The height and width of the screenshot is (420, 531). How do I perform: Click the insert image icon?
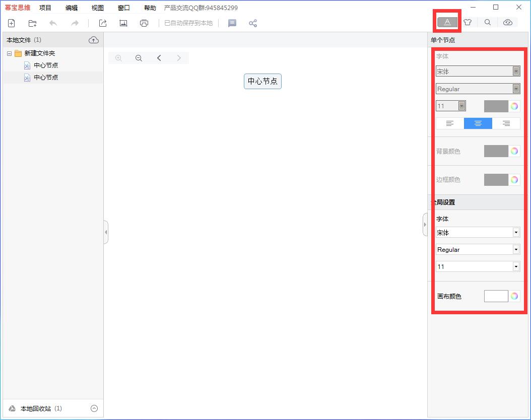click(x=123, y=23)
